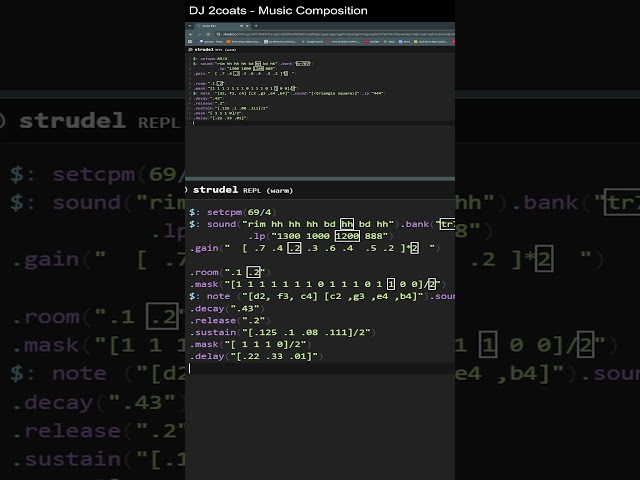Click the .release(".2") line
The width and height of the screenshot is (640, 480).
coord(230,320)
